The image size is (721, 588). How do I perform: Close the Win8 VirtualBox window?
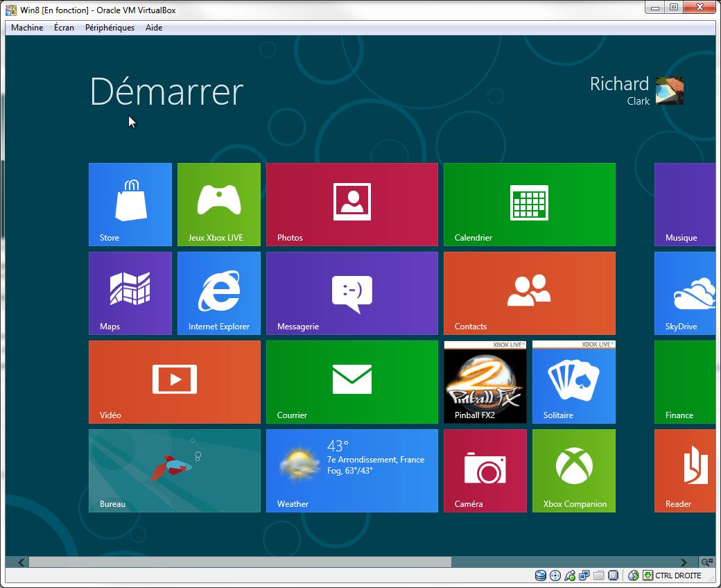700,8
